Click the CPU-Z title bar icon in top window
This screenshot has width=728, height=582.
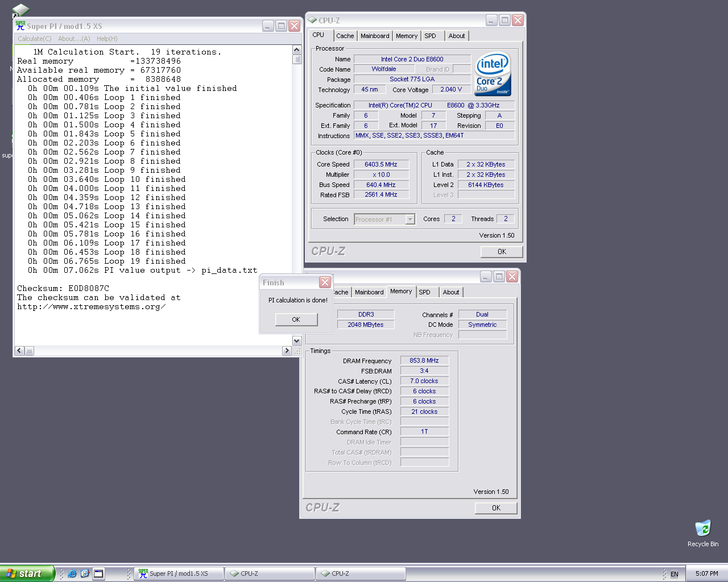(x=312, y=20)
